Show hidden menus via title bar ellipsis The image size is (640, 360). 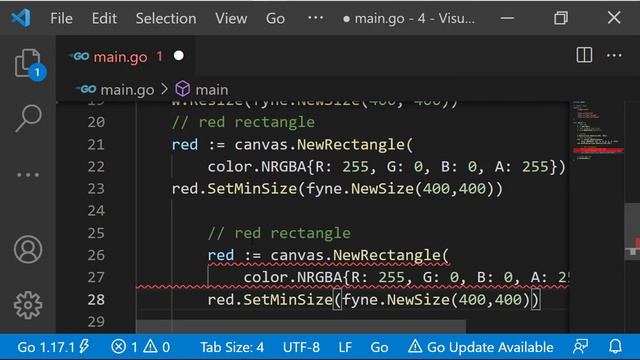316,18
